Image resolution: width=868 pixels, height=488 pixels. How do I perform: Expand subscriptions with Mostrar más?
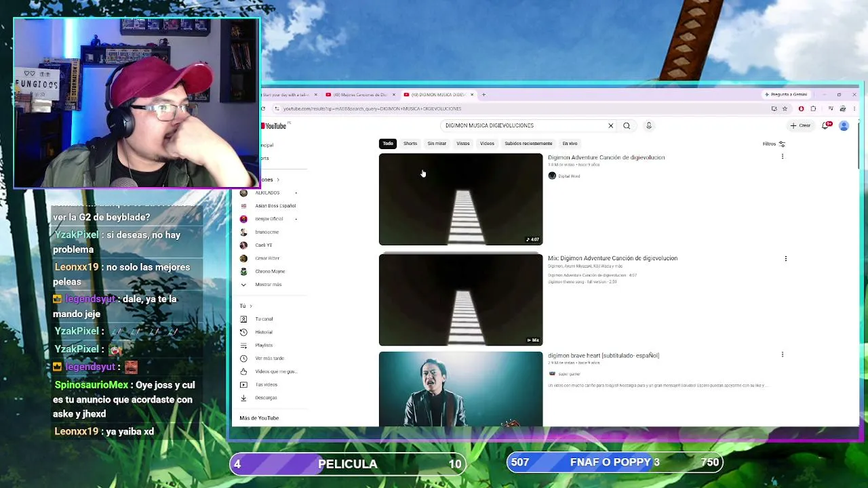267,285
